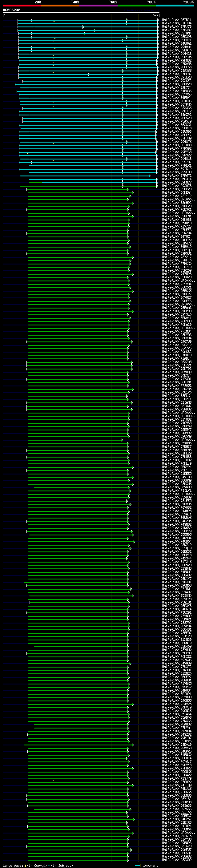Screen dimensions: 197x868
Task: Choose hit UniRef100_Q475P8
Action: (x=177, y=274)
